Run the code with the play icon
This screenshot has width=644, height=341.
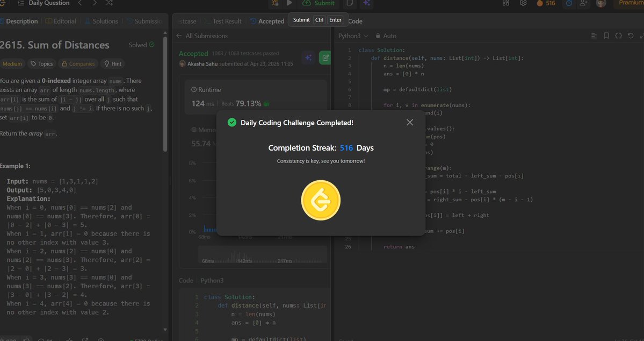pos(289,3)
